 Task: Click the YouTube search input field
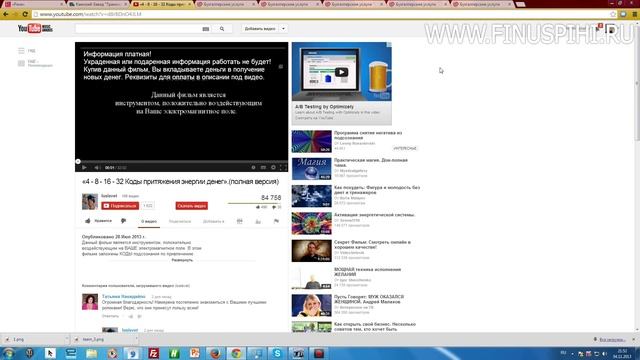[139, 29]
